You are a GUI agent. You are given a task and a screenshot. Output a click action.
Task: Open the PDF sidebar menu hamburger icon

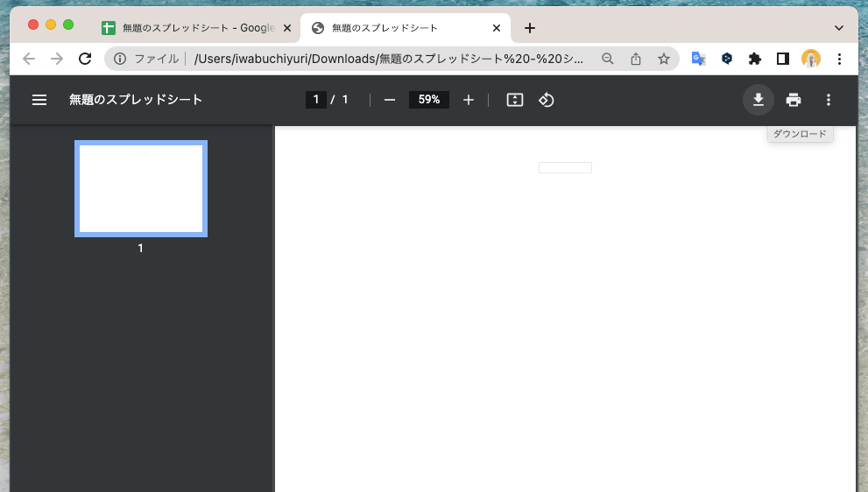point(39,100)
